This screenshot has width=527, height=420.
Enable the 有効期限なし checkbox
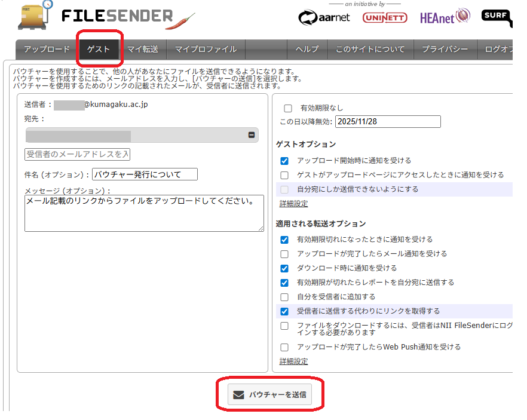point(288,108)
